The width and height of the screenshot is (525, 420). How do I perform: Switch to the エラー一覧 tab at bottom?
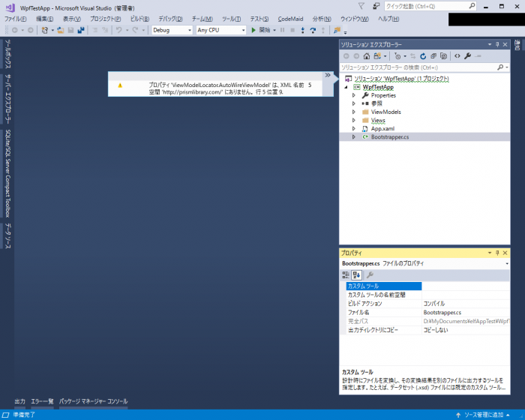pyautogui.click(x=42, y=401)
